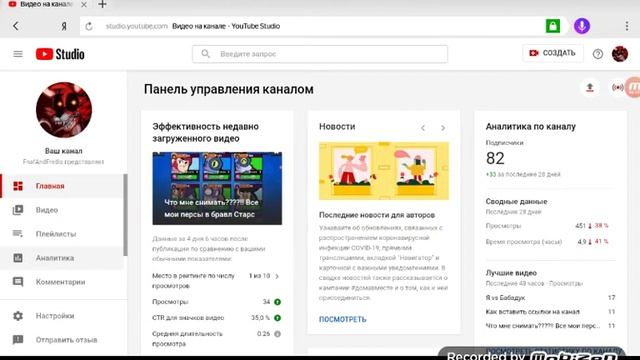The width and height of the screenshot is (640, 360).
Task: Click the Комментарии speech bubble icon
Action: pyautogui.click(x=18, y=282)
